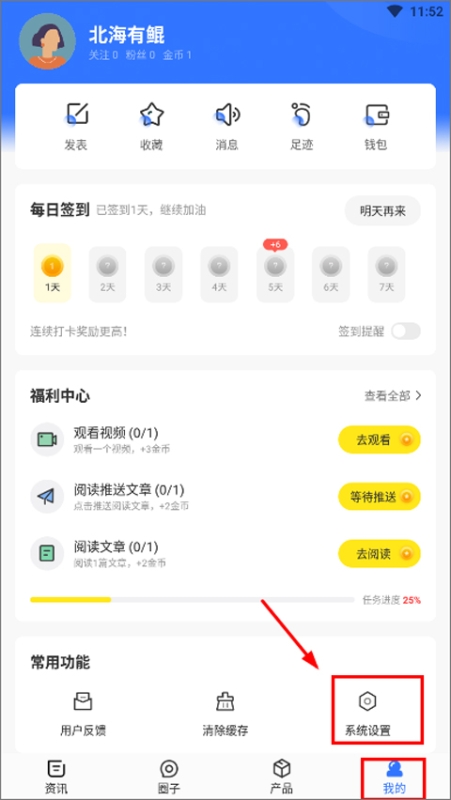Expand 查看全部 in the welfare center
Viewport: 451px width, 800px height.
click(393, 396)
